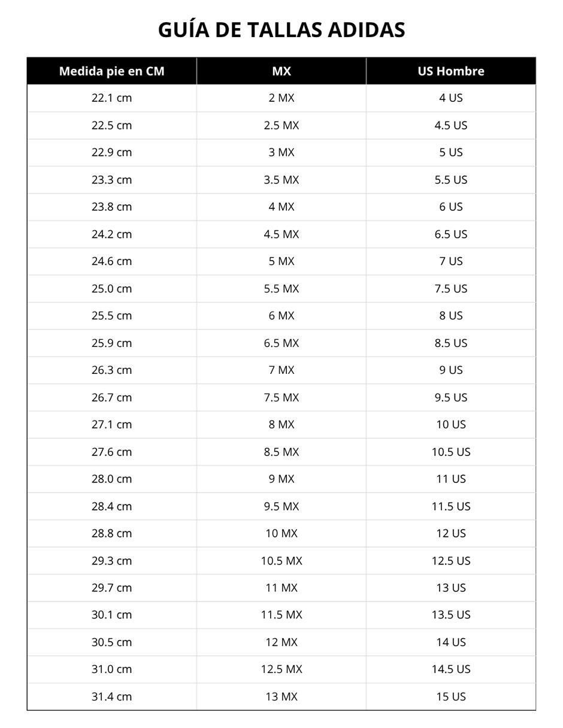Click the 27.6 cm cell
563x728 pixels.
tap(111, 452)
